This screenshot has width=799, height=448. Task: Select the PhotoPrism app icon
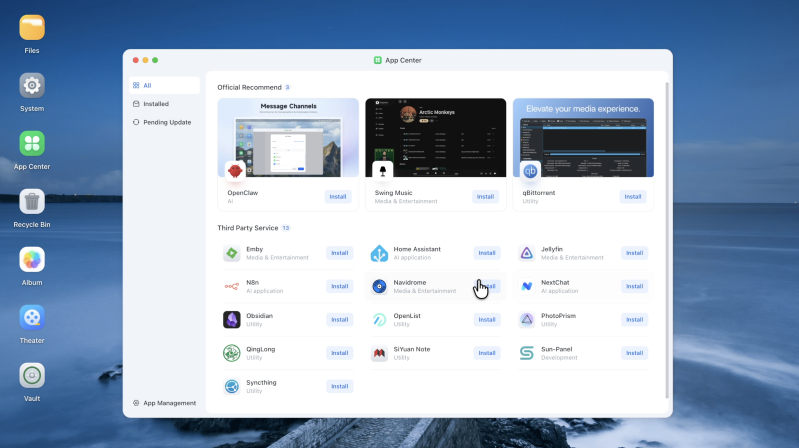527,320
